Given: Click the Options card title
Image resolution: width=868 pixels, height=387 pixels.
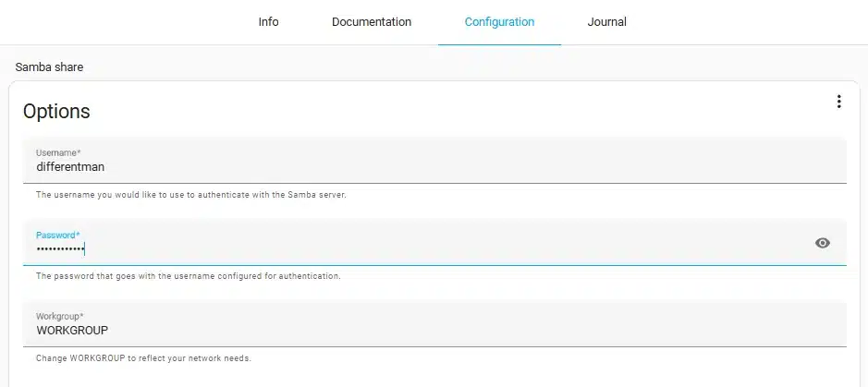Looking at the screenshot, I should (x=56, y=112).
